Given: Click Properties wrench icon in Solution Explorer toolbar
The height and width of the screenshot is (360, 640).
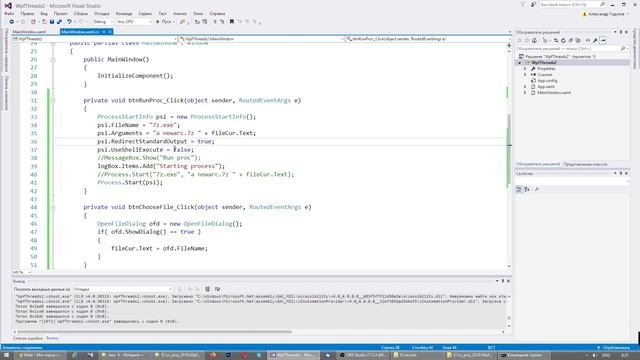Looking at the screenshot, I should coord(596,40).
